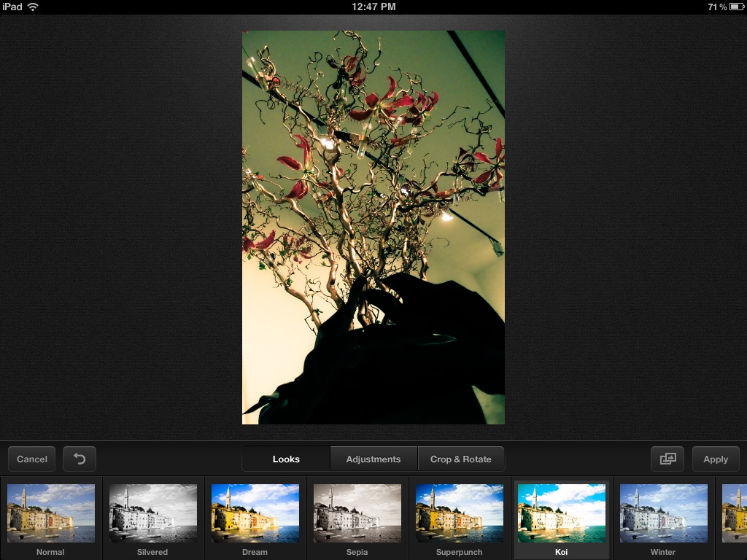Tap the Wi-Fi icon in status bar
This screenshot has height=560, width=747.
(33, 7)
